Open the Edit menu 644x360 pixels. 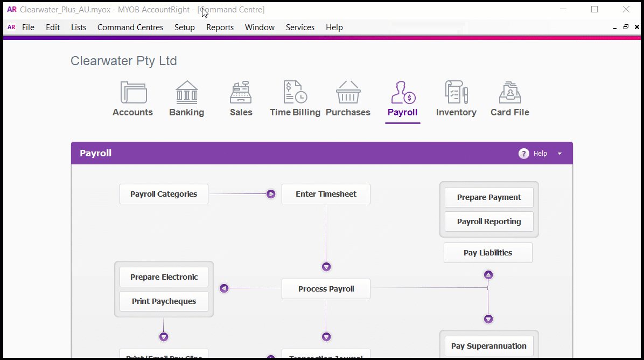(x=53, y=27)
